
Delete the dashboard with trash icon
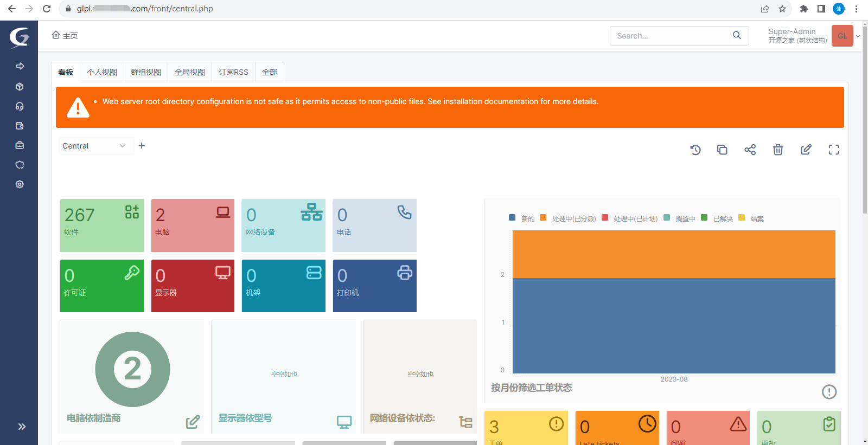778,150
